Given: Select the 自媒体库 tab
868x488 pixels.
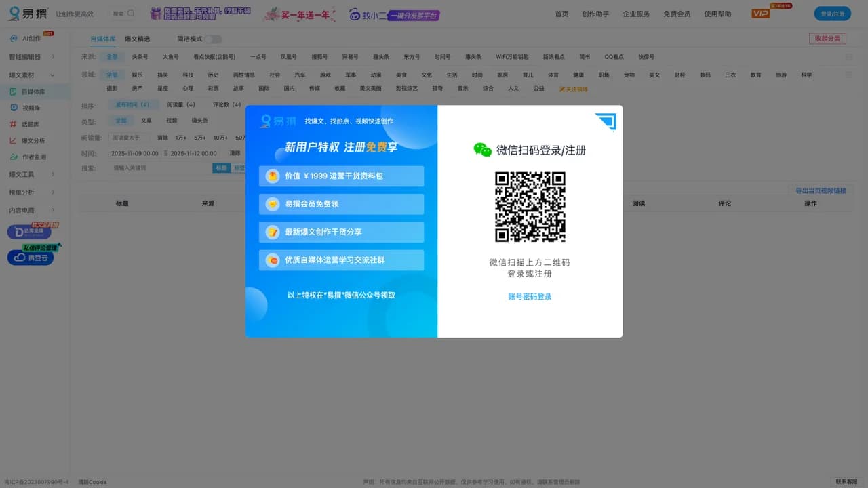Looking at the screenshot, I should tap(103, 39).
